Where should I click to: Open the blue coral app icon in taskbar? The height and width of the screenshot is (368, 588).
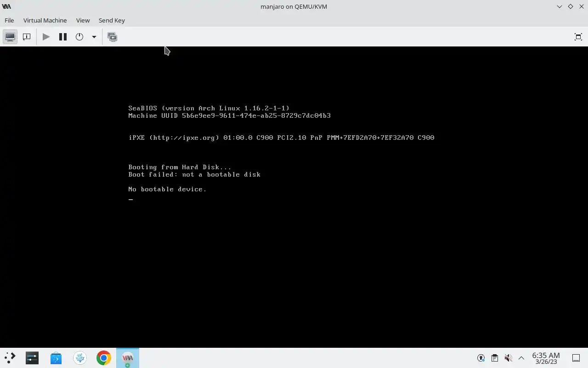[80, 358]
